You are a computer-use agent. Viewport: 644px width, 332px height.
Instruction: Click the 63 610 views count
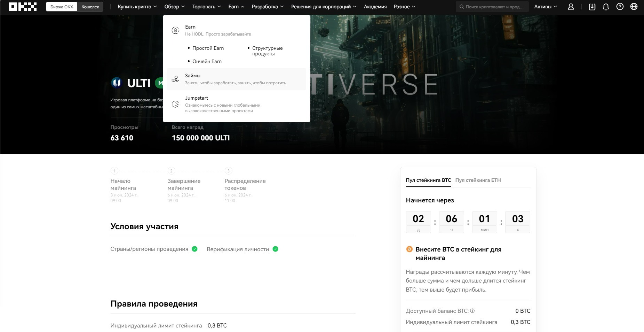click(122, 138)
